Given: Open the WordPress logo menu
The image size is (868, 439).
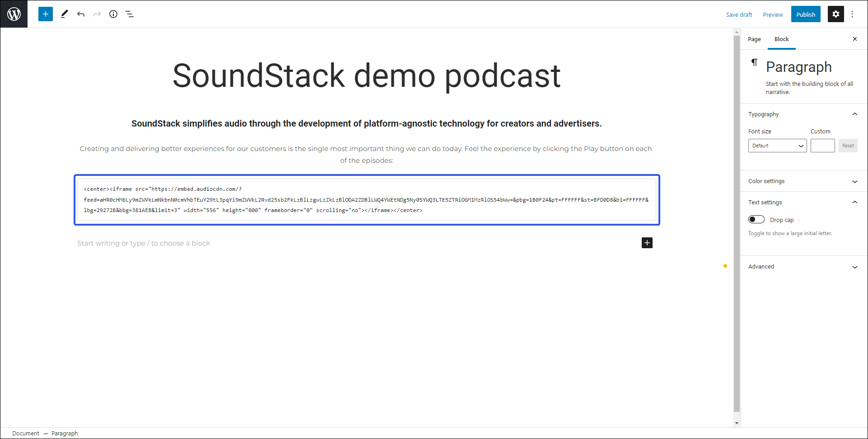Looking at the screenshot, I should (x=14, y=14).
